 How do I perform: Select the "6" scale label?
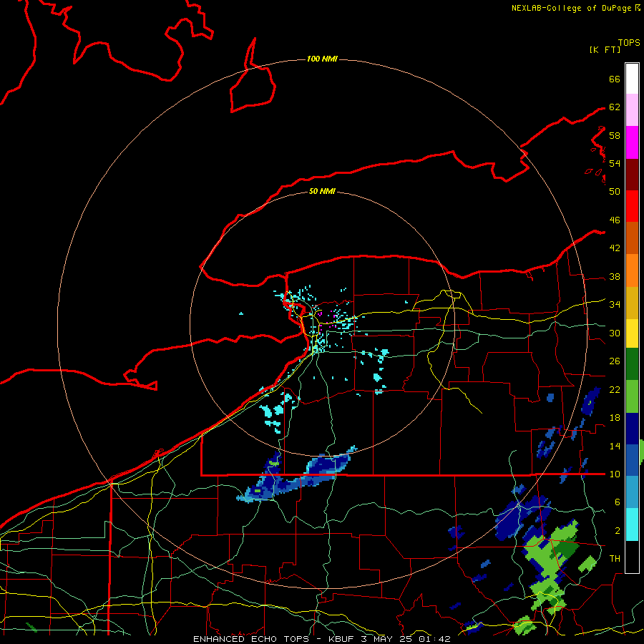click(618, 502)
